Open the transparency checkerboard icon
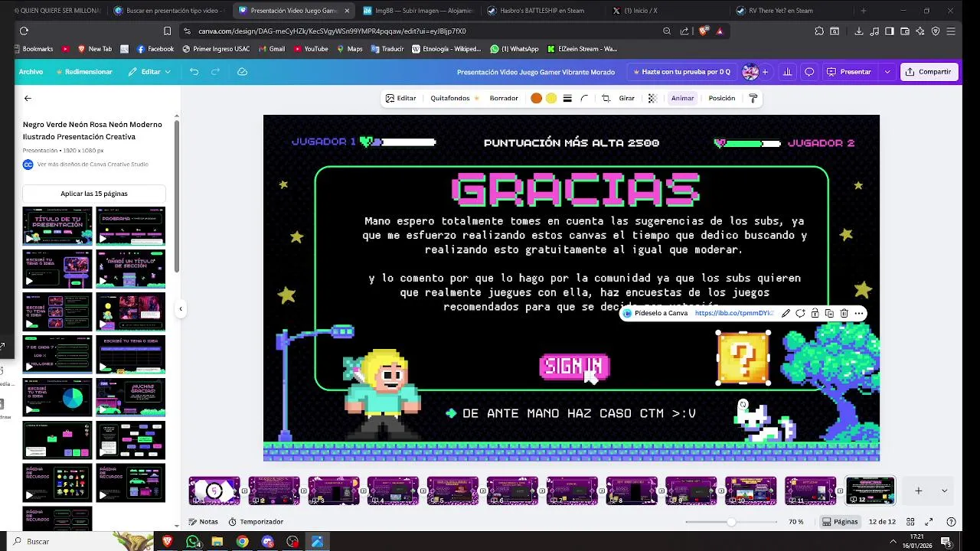Screen dimensions: 980x551 [x=652, y=98]
